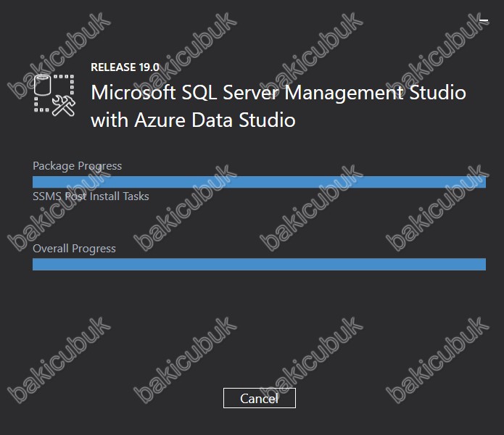The image size is (504, 435).
Task: Click the SSMS Post Install Tasks status text
Action: click(91, 196)
